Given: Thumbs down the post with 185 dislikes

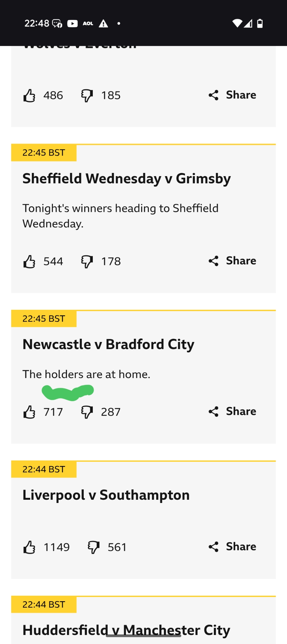Looking at the screenshot, I should pyautogui.click(x=87, y=96).
